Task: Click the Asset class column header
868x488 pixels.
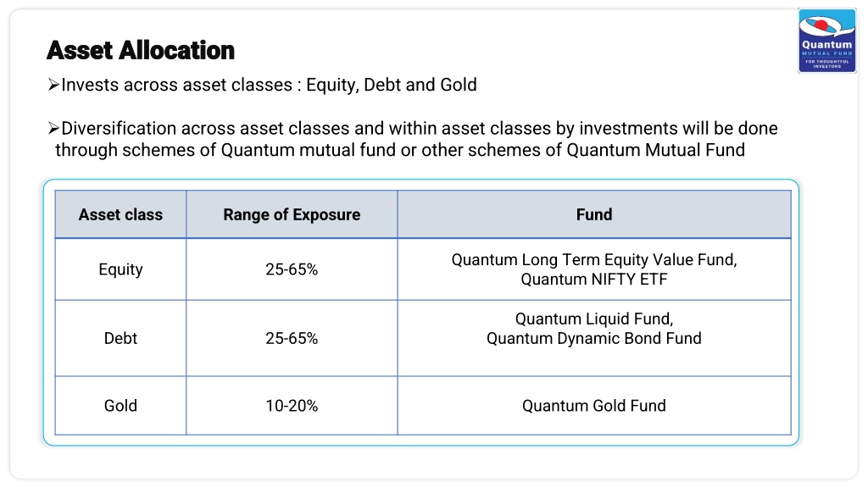Action: tap(120, 214)
